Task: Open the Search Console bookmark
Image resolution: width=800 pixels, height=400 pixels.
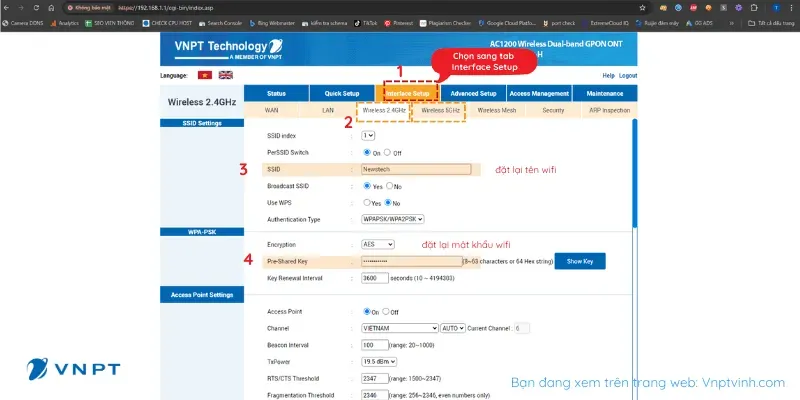Action: [220, 23]
